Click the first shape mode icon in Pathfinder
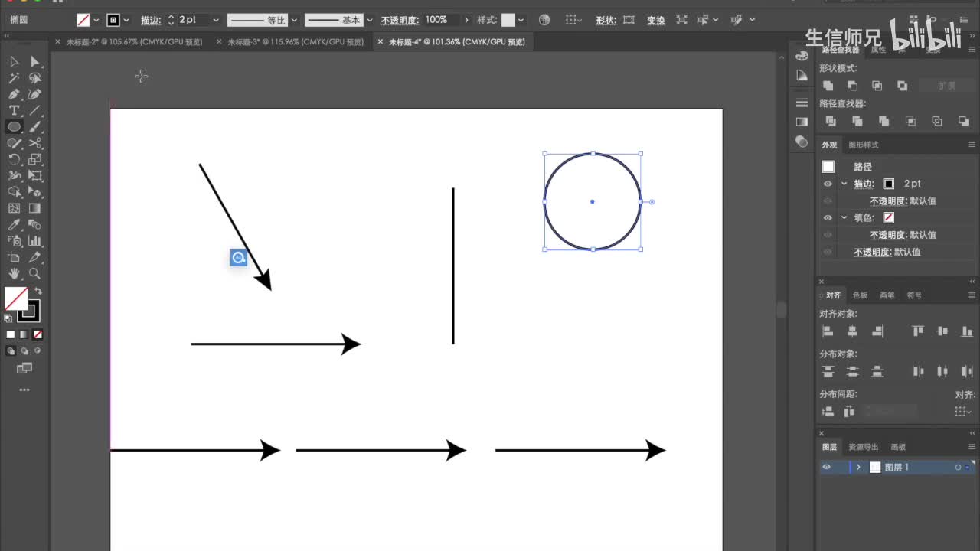The image size is (980, 551). (x=828, y=86)
